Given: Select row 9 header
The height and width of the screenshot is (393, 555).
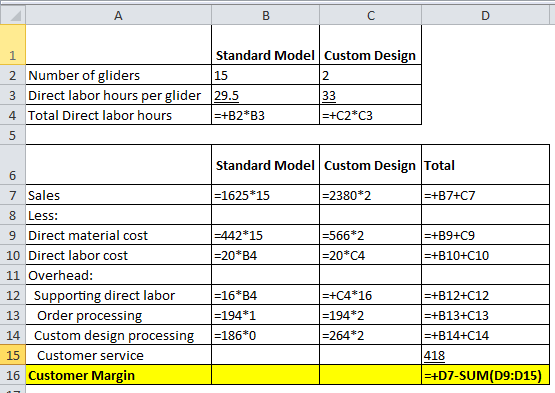Looking at the screenshot, I should coord(13,235).
